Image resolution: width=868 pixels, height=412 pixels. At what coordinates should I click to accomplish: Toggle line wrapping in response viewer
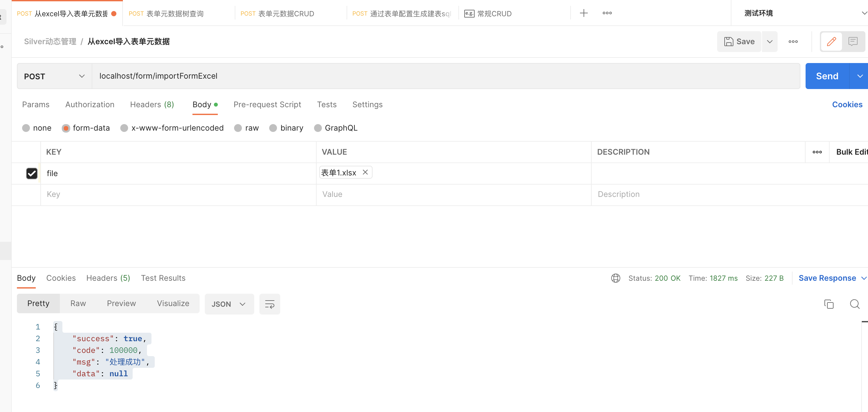[x=270, y=304]
